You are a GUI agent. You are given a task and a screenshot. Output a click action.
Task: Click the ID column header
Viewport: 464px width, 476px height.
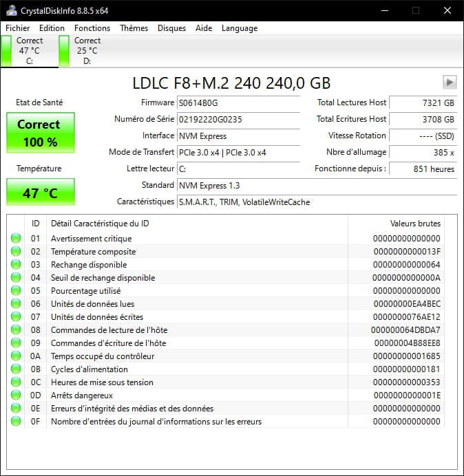click(35, 224)
